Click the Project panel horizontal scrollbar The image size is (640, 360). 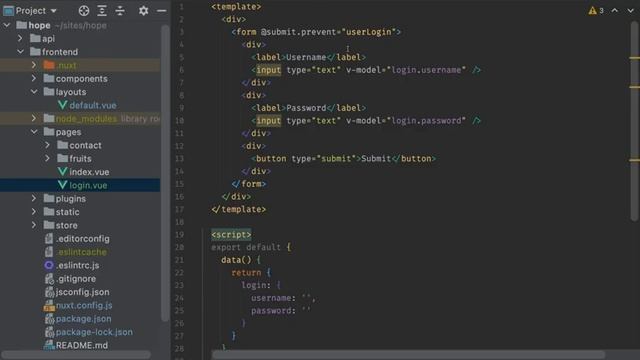click(x=76, y=355)
